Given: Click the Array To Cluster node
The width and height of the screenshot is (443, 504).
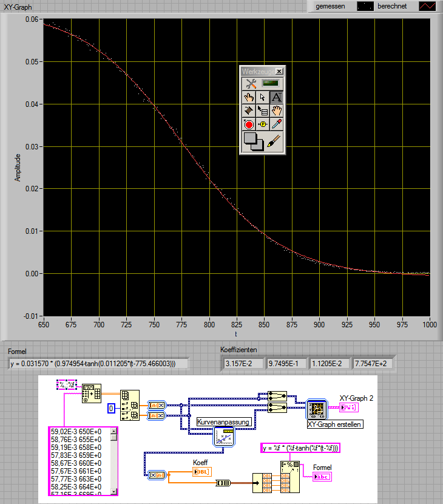Looking at the screenshot, I should point(223,483).
